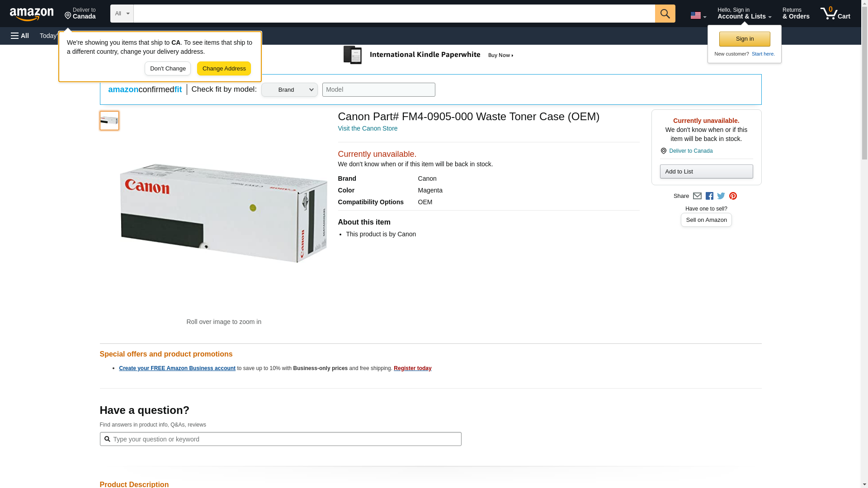Select the toner product thumbnail
This screenshot has width=868, height=488.
(109, 121)
